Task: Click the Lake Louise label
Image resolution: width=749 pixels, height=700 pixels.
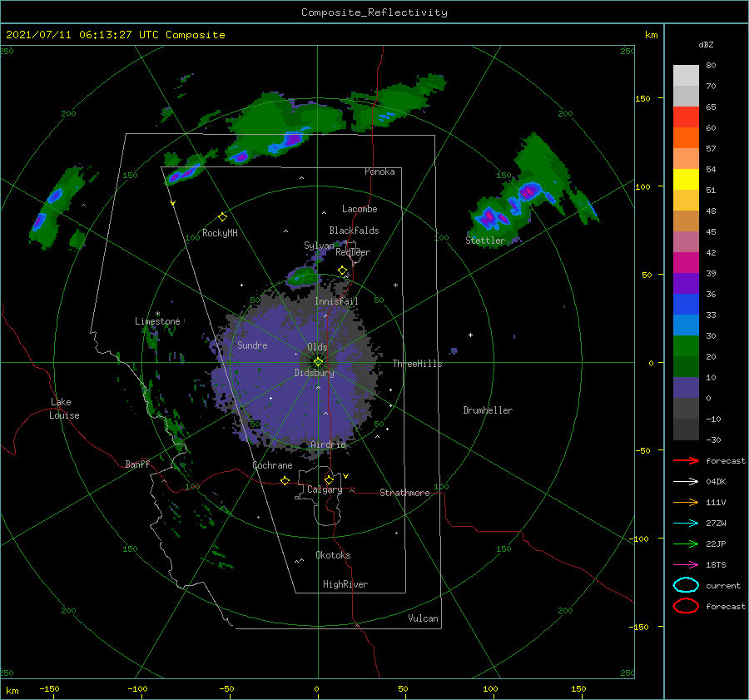Action: tap(64, 409)
